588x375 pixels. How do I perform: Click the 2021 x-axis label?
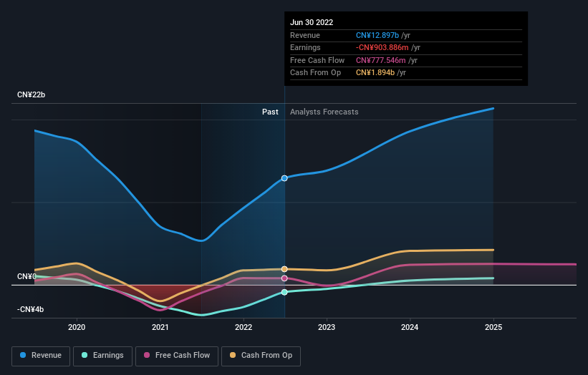click(x=160, y=328)
